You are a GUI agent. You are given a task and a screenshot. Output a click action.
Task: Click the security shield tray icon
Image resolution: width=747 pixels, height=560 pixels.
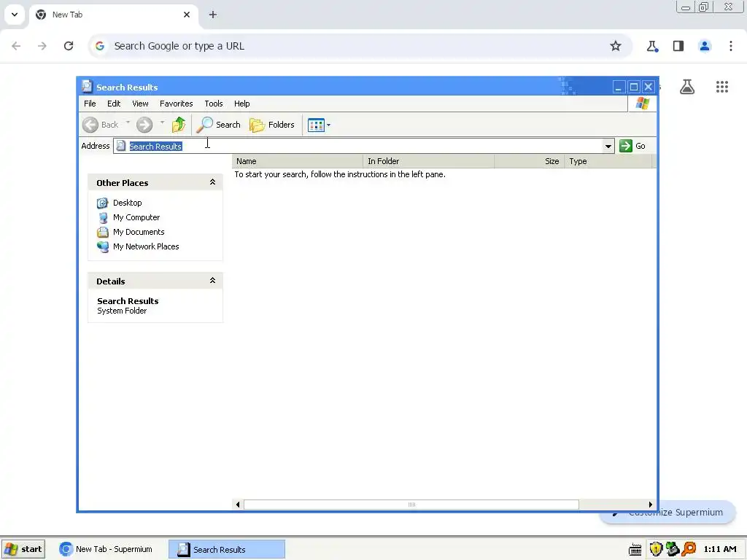656,550
